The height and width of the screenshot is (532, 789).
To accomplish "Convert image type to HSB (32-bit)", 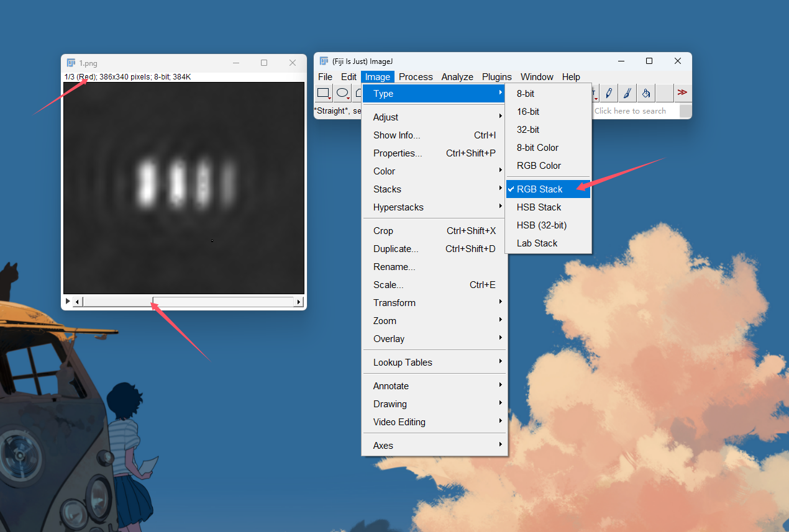I will pos(548,225).
